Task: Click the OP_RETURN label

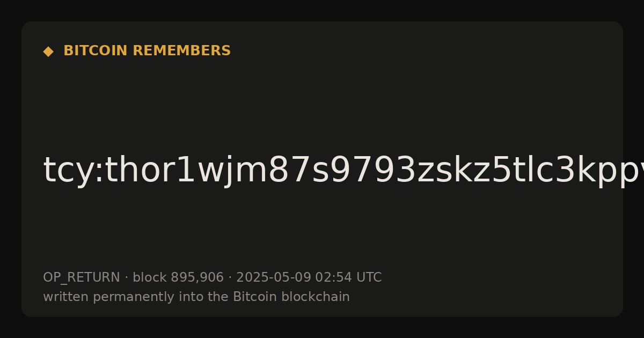Action: [x=82, y=278]
